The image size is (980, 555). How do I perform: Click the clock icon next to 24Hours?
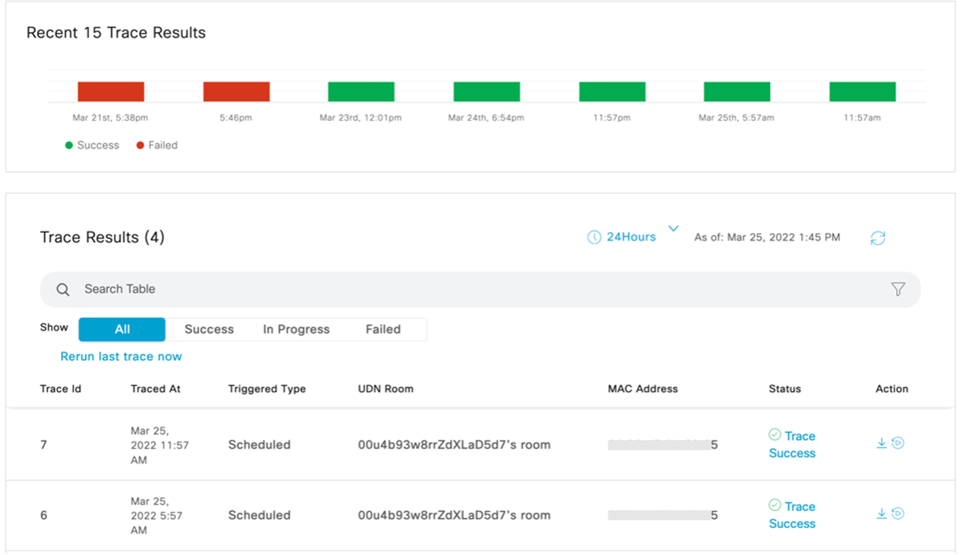pos(594,238)
